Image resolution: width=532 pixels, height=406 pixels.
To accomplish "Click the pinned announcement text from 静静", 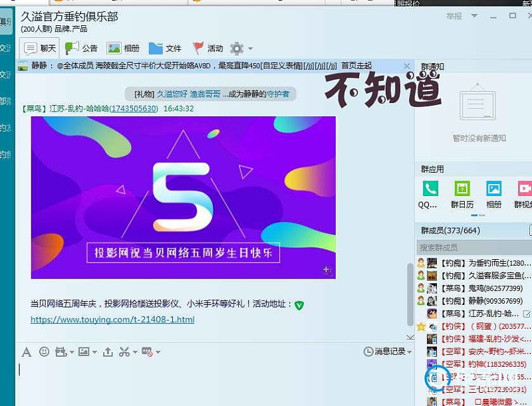I will [x=201, y=65].
